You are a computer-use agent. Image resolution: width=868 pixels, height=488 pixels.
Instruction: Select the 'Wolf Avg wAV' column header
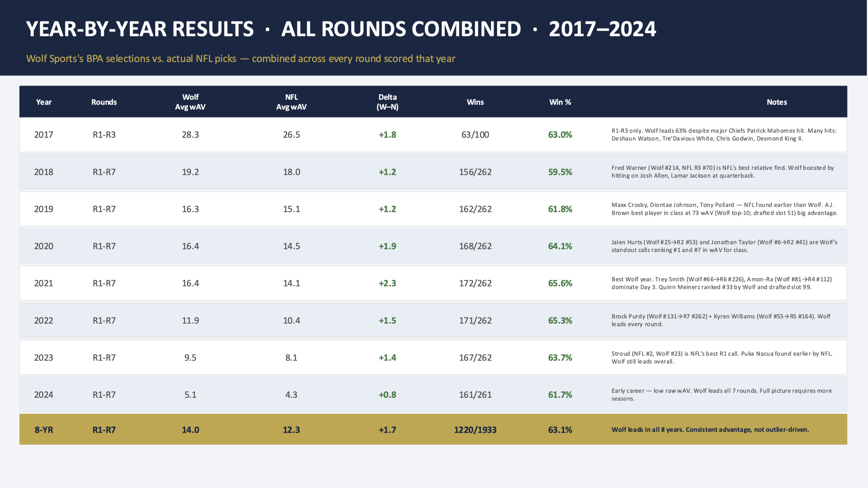tap(190, 102)
